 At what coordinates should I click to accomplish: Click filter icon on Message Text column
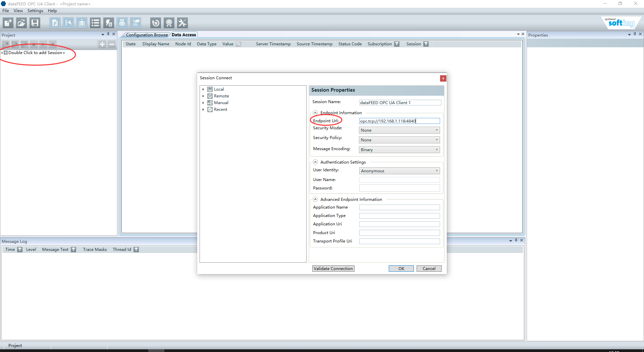pyautogui.click(x=73, y=250)
